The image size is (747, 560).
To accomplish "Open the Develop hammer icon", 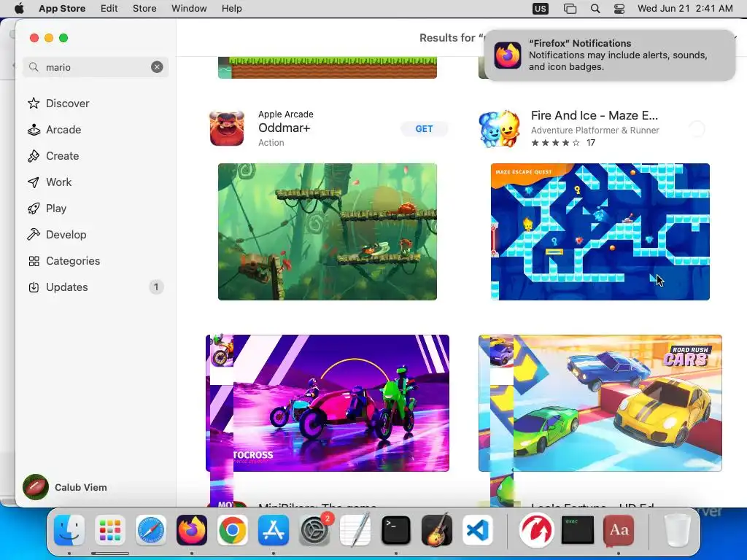I will (34, 234).
